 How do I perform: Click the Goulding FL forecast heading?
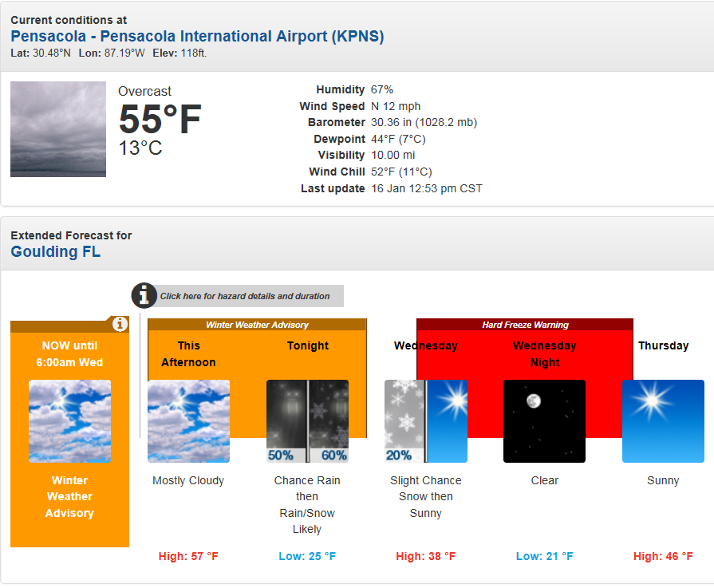coord(56,252)
